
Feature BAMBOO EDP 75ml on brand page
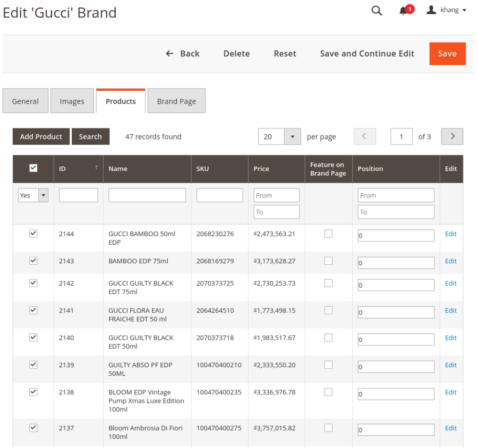click(x=328, y=261)
